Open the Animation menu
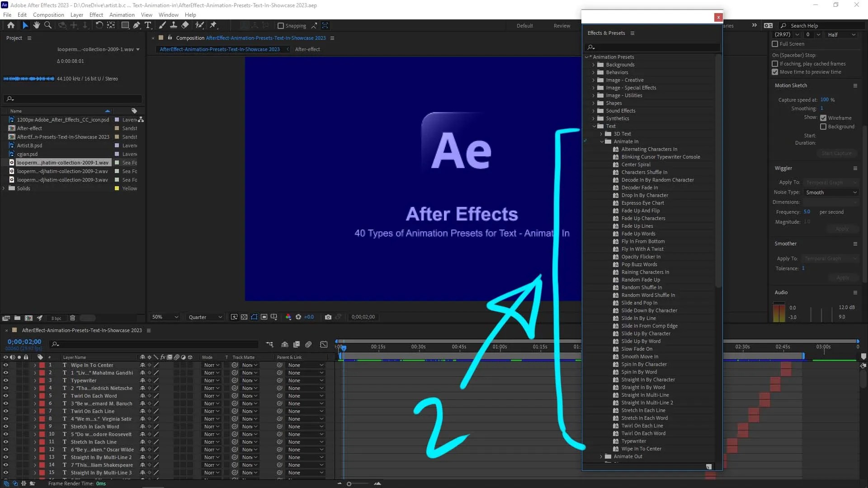This screenshot has height=488, width=868. (x=122, y=14)
